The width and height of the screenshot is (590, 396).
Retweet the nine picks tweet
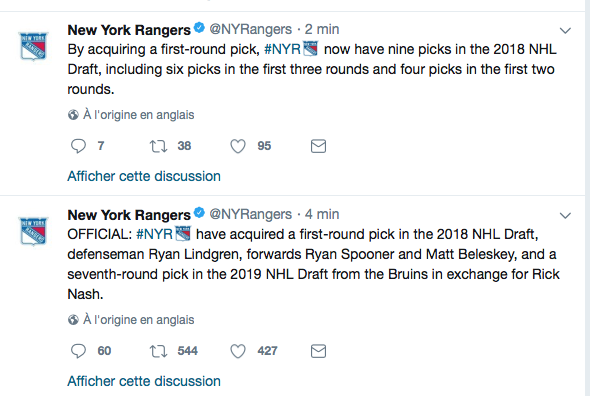158,146
